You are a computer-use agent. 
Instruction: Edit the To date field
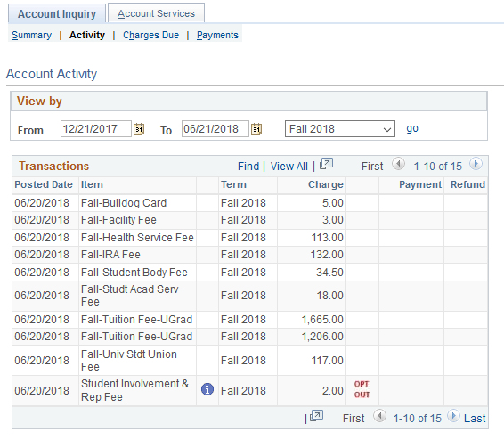pyautogui.click(x=215, y=129)
